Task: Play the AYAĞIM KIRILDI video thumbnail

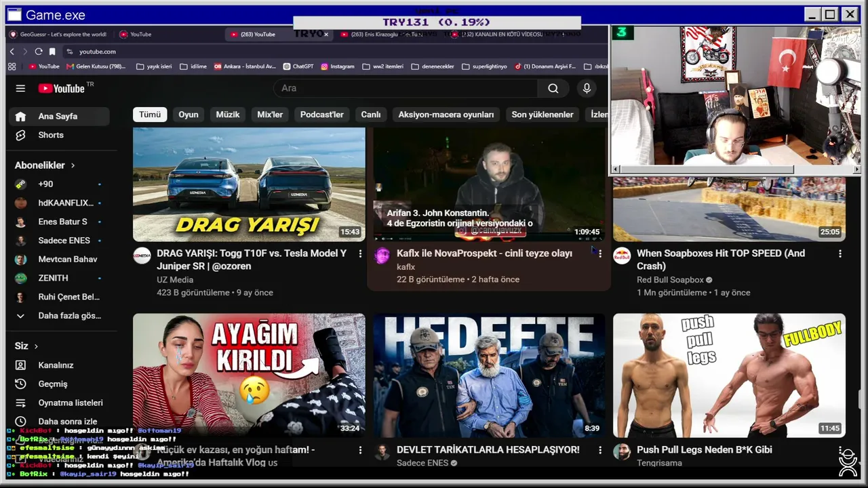Action: click(249, 375)
